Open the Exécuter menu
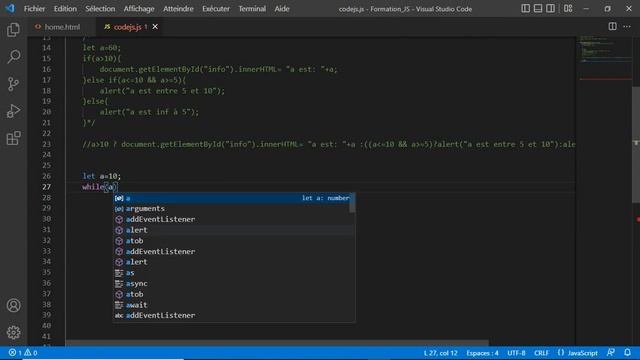The image size is (640, 360). pos(216,9)
